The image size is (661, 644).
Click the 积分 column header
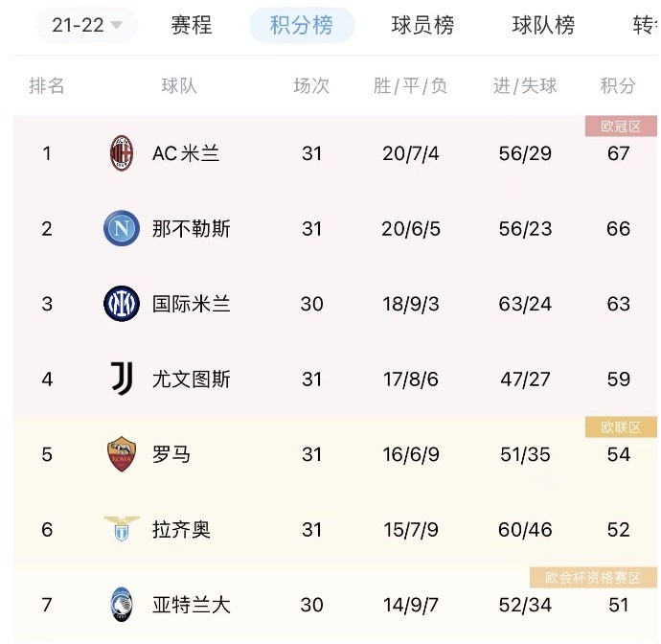point(618,85)
